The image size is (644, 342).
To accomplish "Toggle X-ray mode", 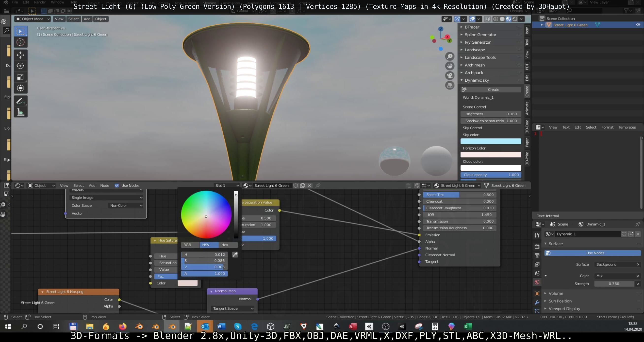I will [487, 19].
